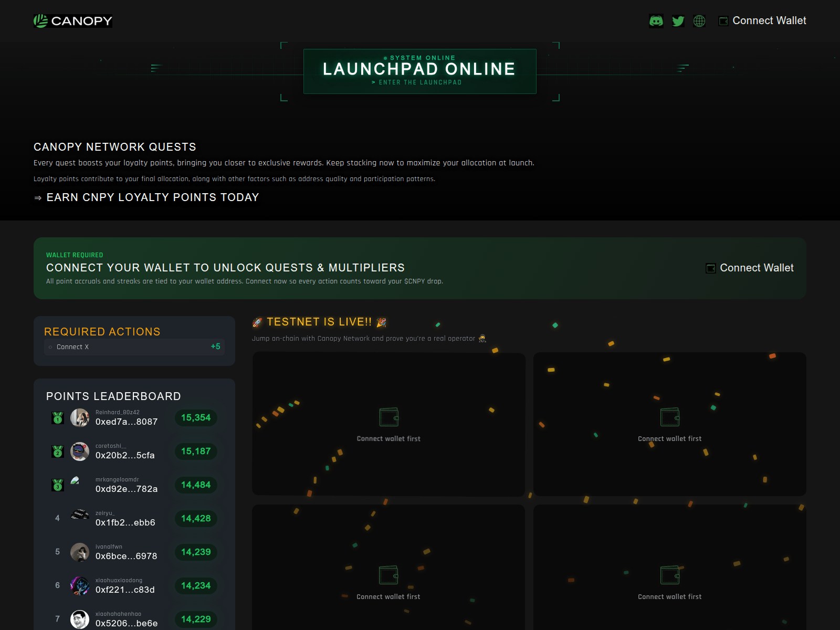Click xiaohahahenhao avatar image
The image size is (840, 630).
coord(80,619)
